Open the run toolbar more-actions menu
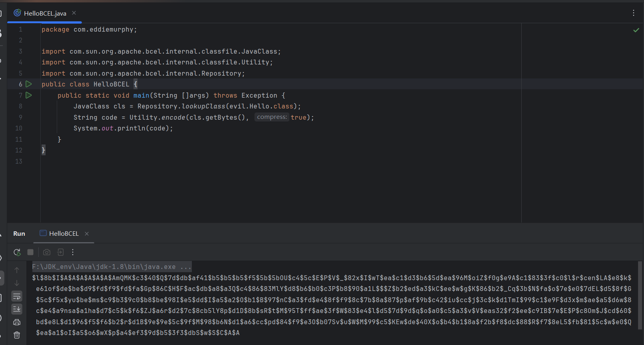 [x=73, y=252]
